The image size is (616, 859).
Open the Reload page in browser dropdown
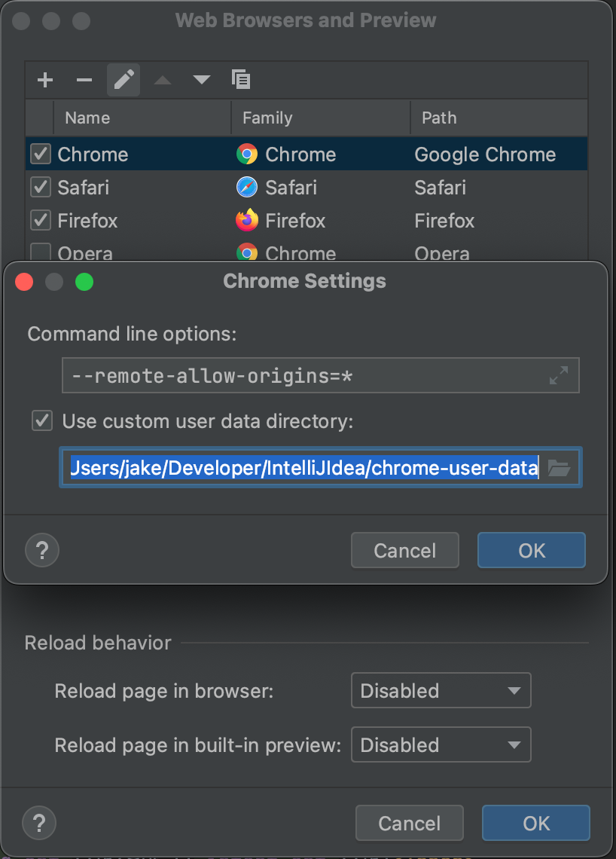click(441, 690)
